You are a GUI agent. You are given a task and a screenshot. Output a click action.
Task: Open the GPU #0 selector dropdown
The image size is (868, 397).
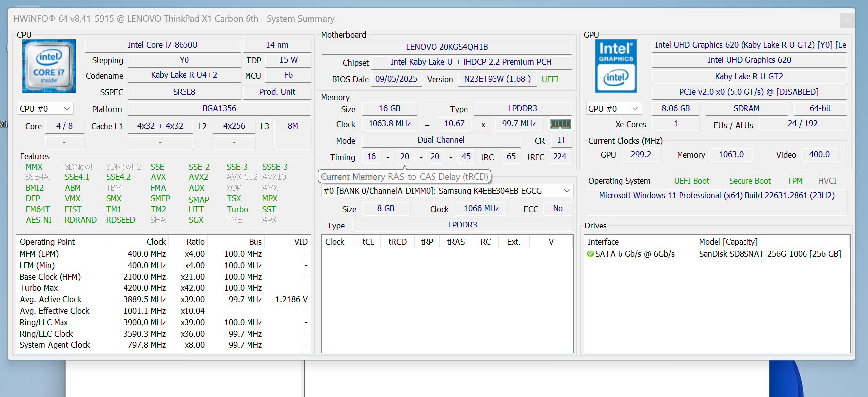click(x=614, y=109)
